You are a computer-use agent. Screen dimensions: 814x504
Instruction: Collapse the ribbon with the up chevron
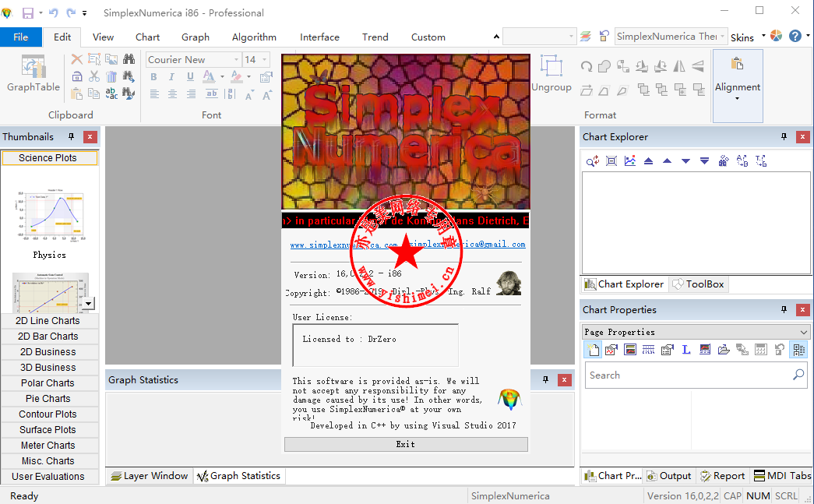coord(496,37)
